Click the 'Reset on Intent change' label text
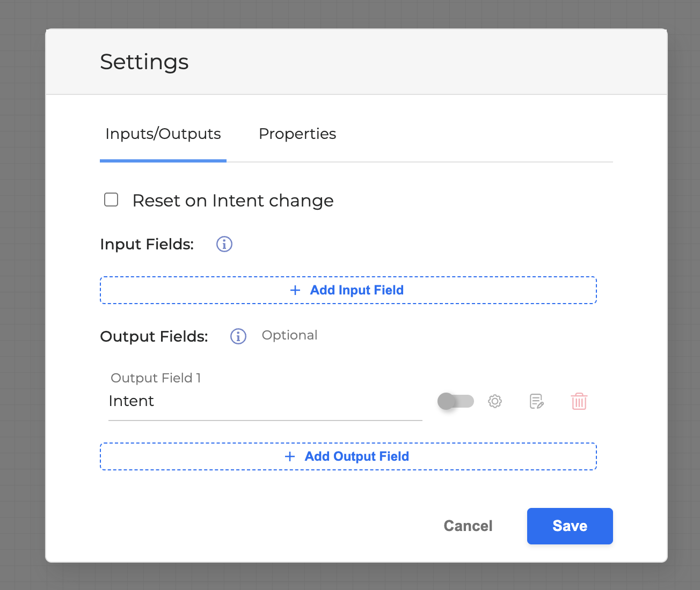 click(x=232, y=201)
